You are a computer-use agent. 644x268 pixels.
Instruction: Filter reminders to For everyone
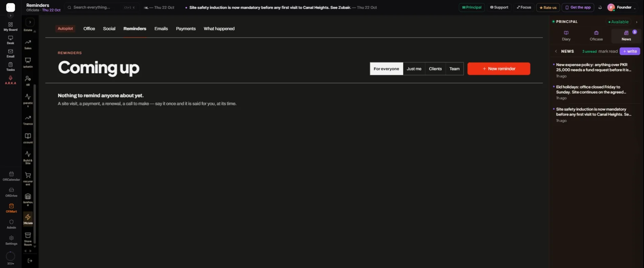[386, 69]
